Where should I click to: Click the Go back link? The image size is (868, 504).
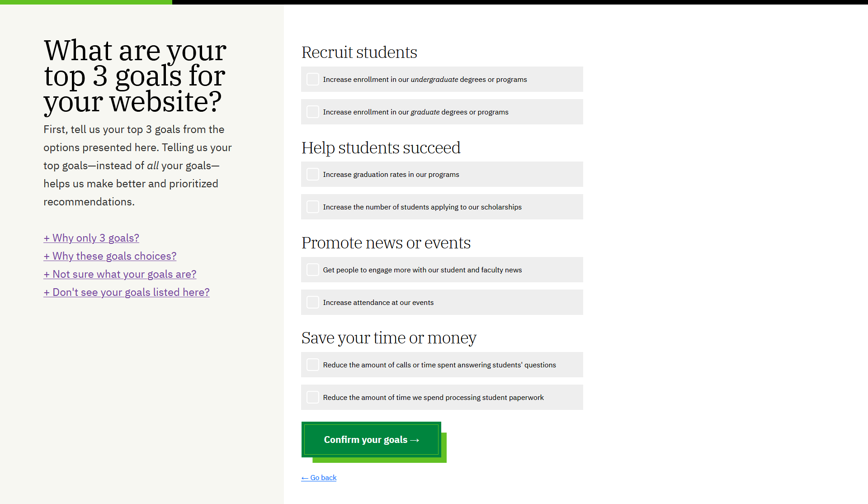coord(319,478)
